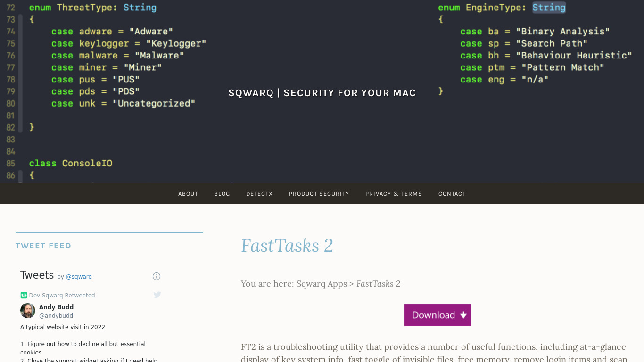Click the Tweets widget title
The image size is (644, 362).
[37, 275]
